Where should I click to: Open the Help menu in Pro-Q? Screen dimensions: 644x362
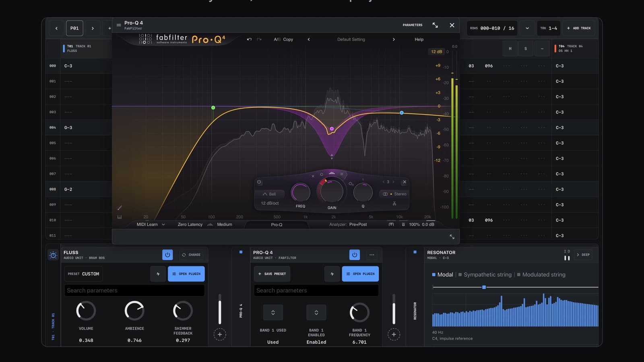pos(419,39)
